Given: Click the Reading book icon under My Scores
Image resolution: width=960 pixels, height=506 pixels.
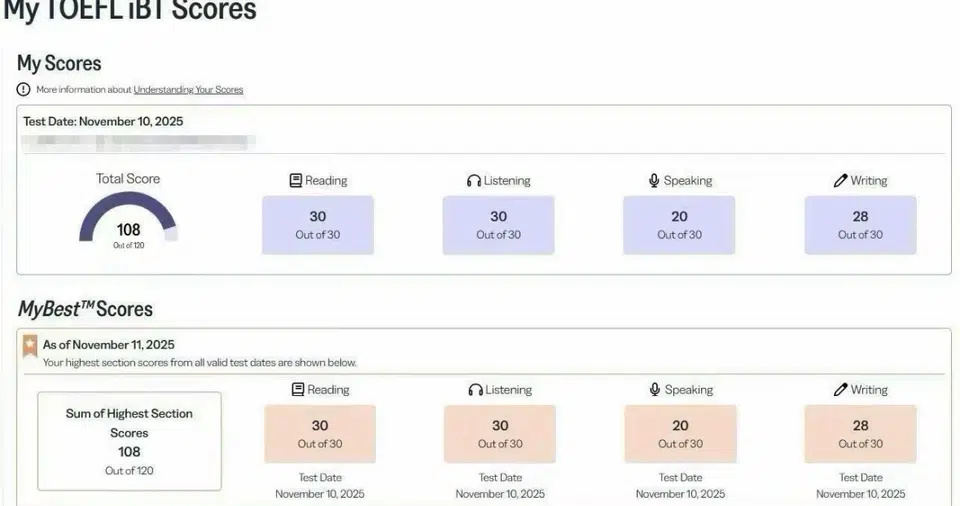Looking at the screenshot, I should [295, 181].
